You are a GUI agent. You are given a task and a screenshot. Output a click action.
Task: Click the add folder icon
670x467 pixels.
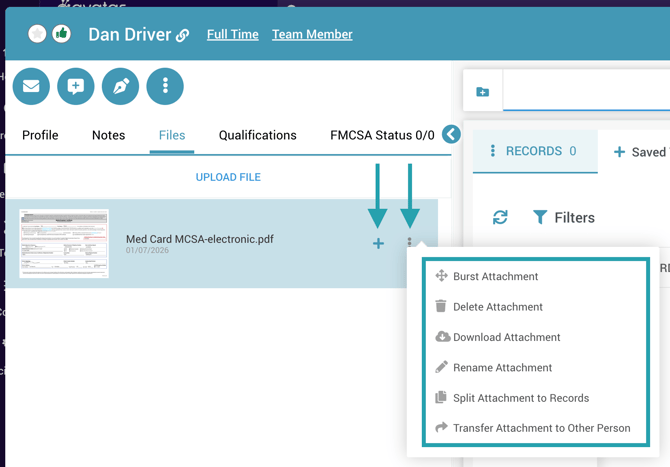[x=483, y=92]
